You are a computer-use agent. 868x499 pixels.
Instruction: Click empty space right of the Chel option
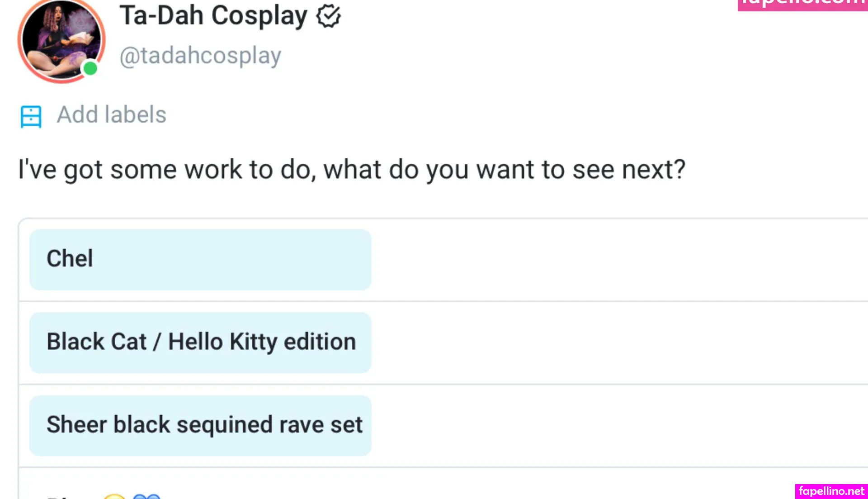pos(610,259)
